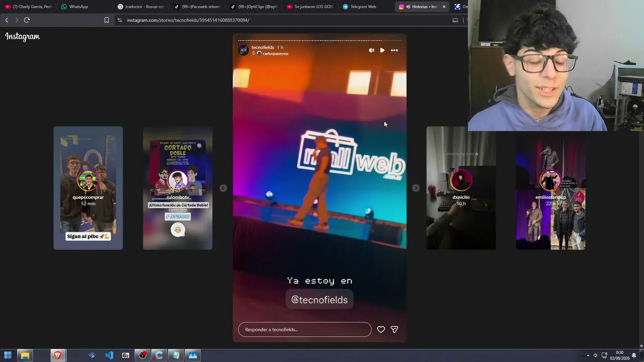
Task: Open the site settings icon in address bar
Action: [120, 20]
